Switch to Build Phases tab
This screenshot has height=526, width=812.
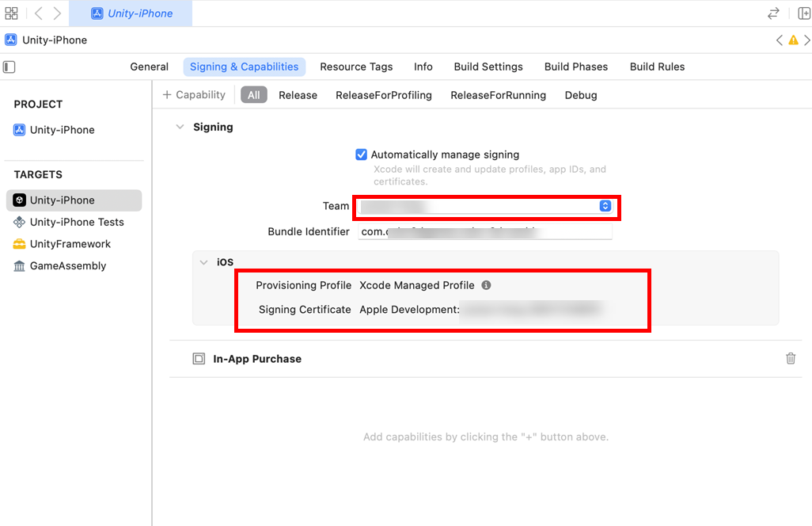576,67
